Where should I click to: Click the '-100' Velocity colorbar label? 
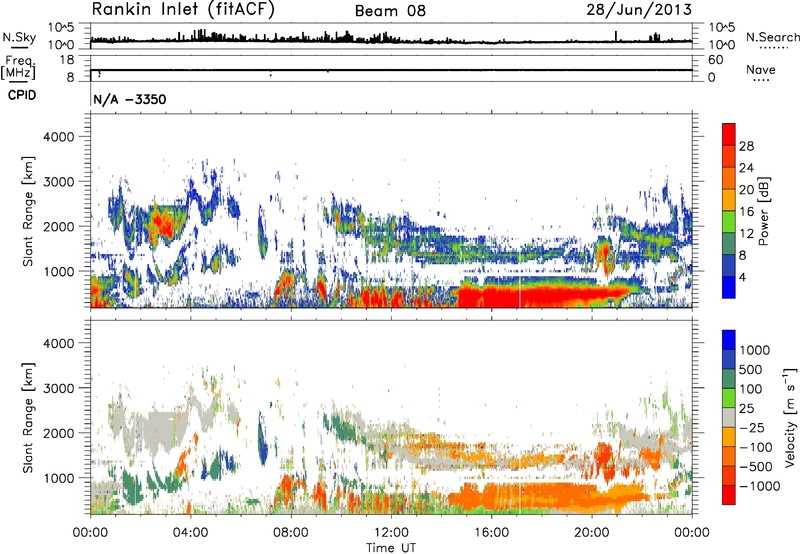[x=756, y=447]
